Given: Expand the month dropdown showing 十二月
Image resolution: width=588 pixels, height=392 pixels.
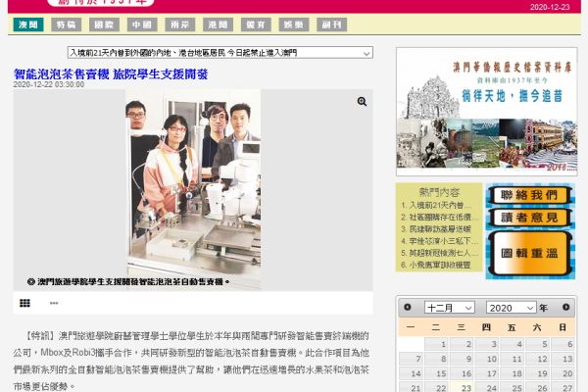Looking at the screenshot, I should click(449, 308).
